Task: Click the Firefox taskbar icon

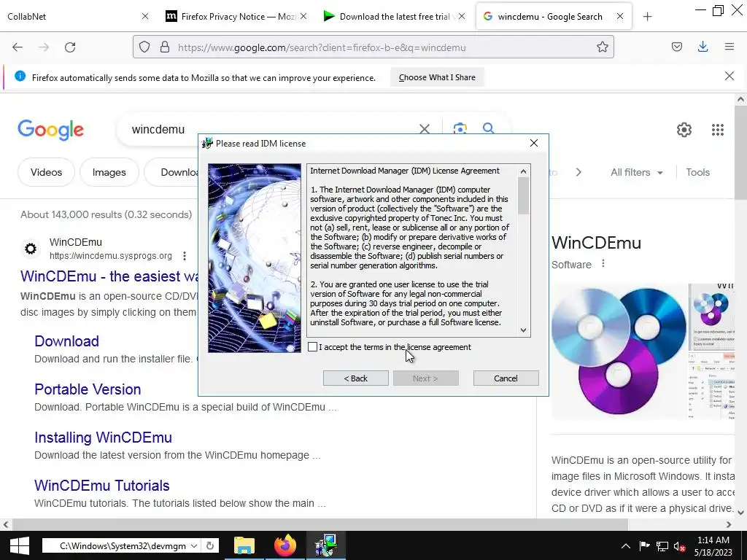Action: click(285, 545)
